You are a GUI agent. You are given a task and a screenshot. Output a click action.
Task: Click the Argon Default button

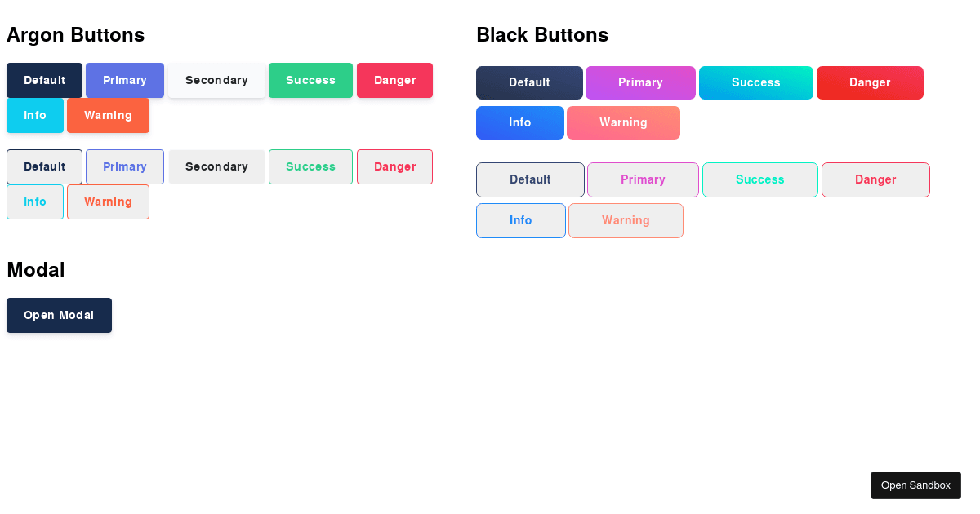43,80
